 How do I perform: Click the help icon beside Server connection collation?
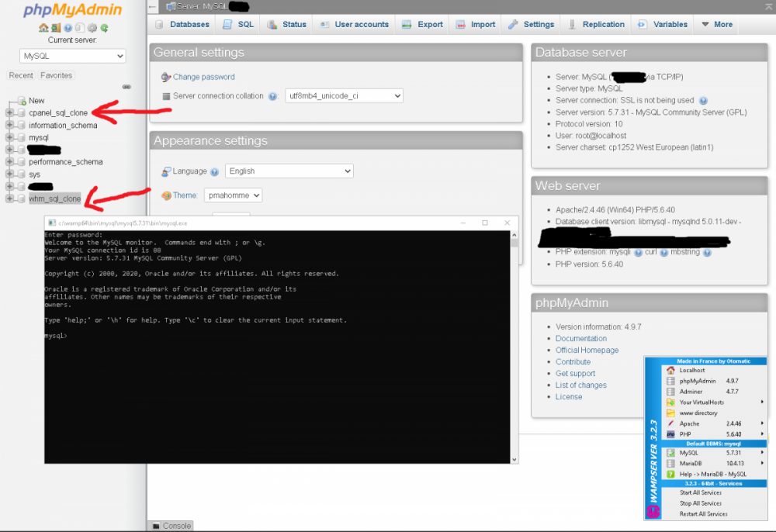(273, 96)
